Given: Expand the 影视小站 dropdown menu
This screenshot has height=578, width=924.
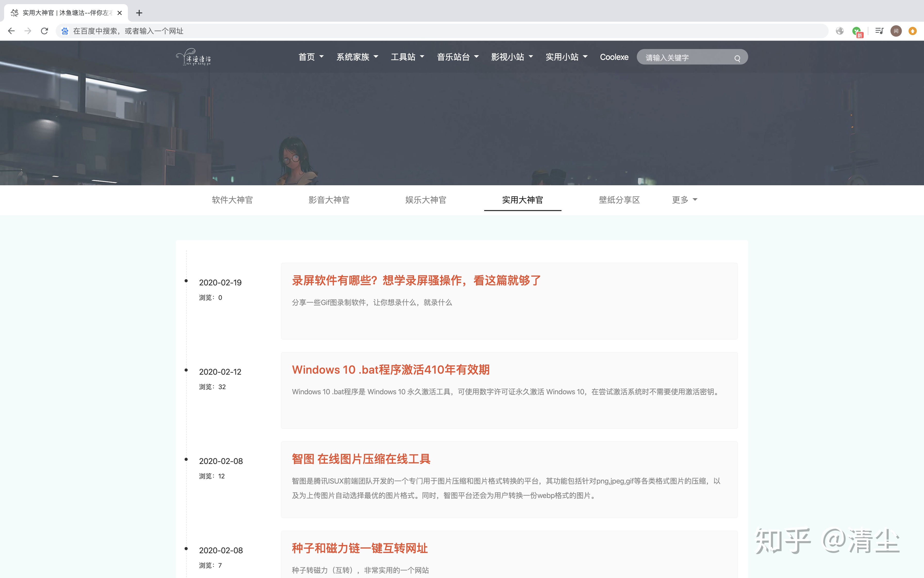Looking at the screenshot, I should 512,57.
